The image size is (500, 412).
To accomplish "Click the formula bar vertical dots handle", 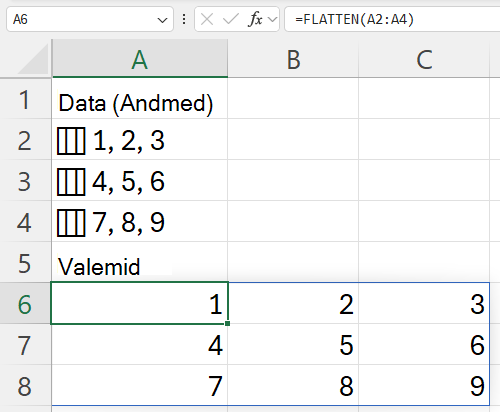I will pyautogui.click(x=184, y=19).
